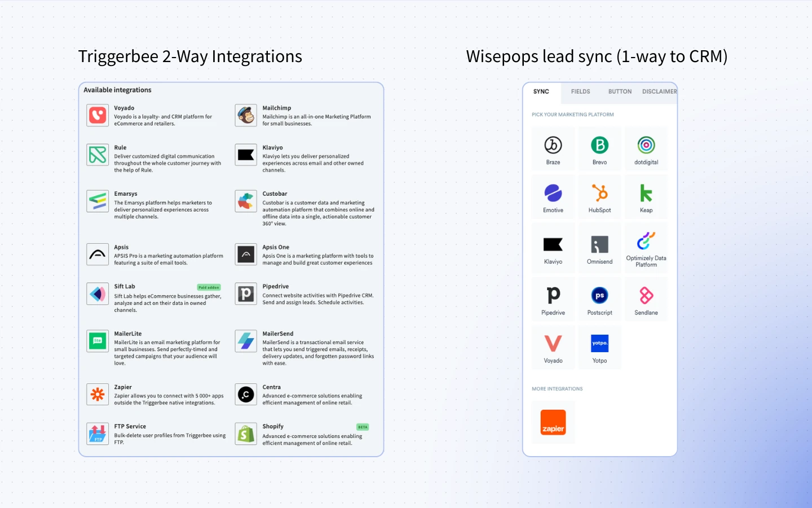Select HubSpot platform tile
Viewport: 812px width, 508px height.
(x=599, y=197)
